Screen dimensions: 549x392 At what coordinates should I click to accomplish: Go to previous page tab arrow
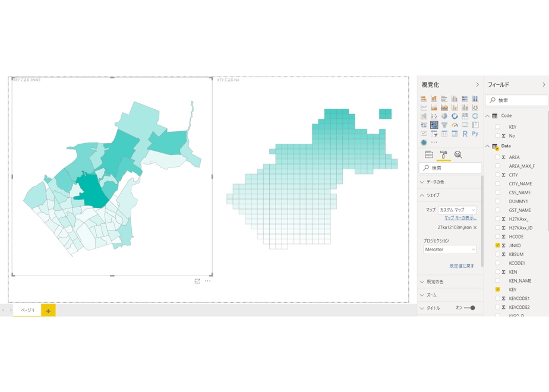[x=3, y=310]
